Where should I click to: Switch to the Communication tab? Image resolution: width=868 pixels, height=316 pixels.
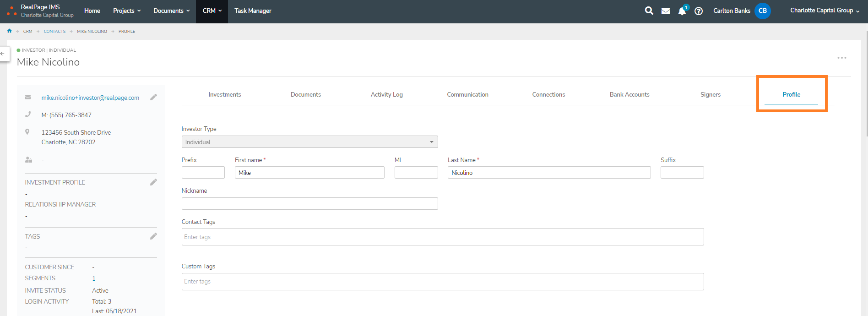click(468, 95)
